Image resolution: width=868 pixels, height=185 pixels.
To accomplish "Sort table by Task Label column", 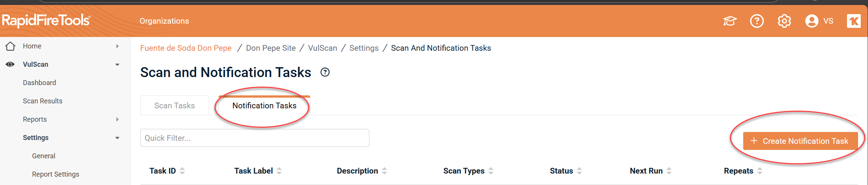I will (x=279, y=171).
